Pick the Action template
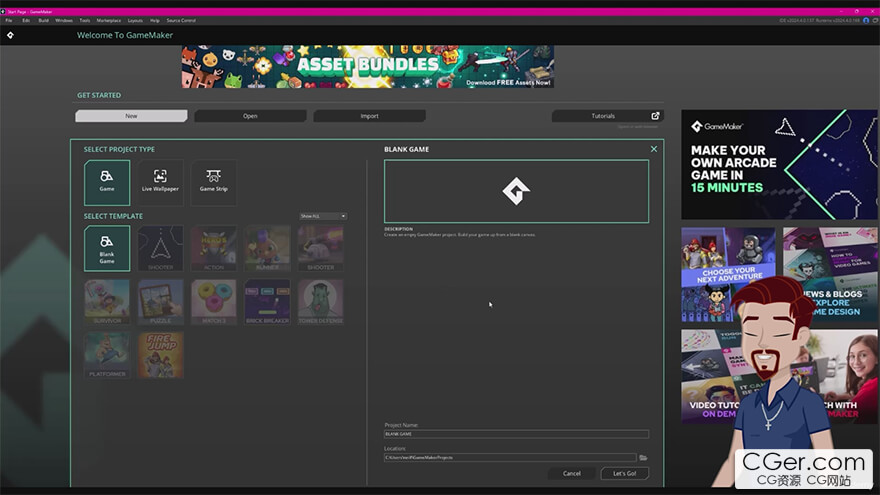 click(213, 249)
